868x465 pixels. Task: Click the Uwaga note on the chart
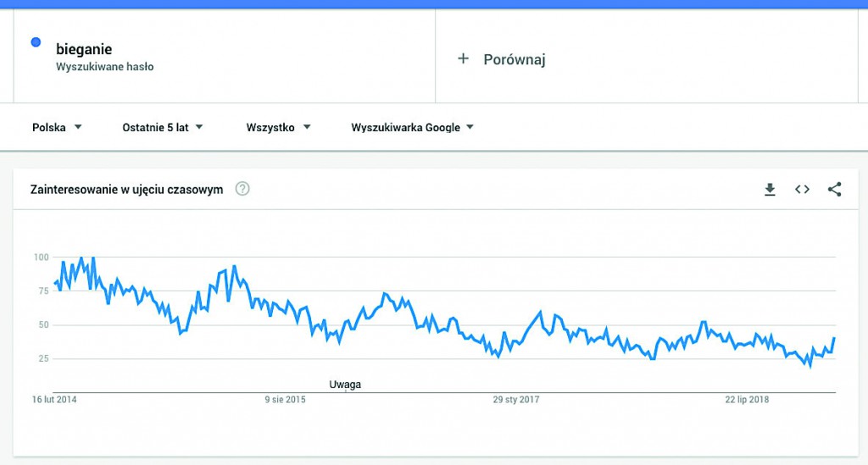point(345,385)
